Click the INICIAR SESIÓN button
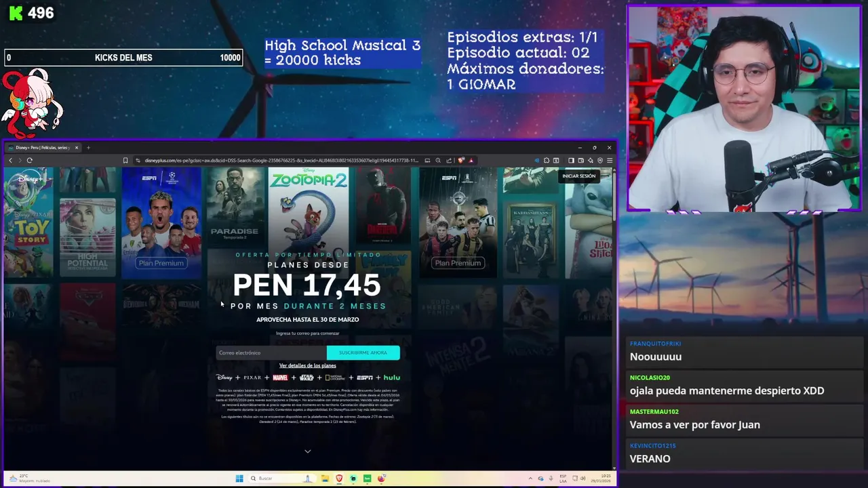Image resolution: width=868 pixels, height=488 pixels. (x=578, y=176)
